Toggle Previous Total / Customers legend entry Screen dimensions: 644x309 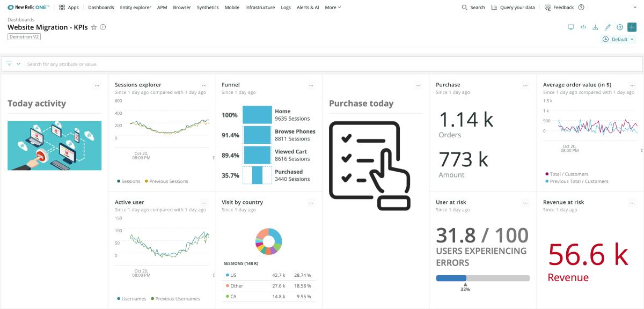[577, 181]
